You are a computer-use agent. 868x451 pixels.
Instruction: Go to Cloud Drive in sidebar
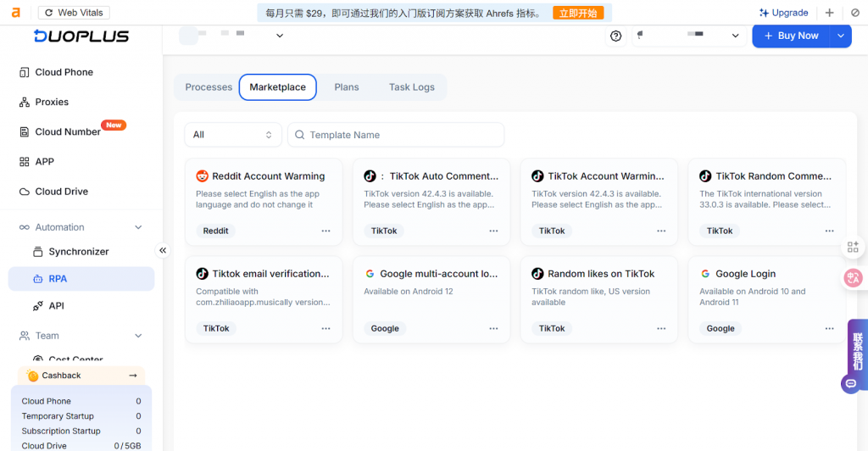coord(61,192)
